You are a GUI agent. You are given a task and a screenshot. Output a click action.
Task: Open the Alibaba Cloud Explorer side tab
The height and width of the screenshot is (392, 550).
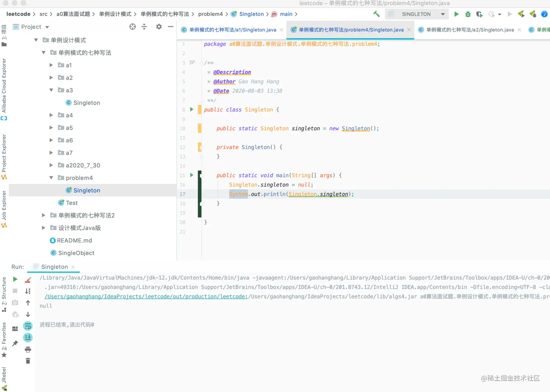tap(4, 89)
